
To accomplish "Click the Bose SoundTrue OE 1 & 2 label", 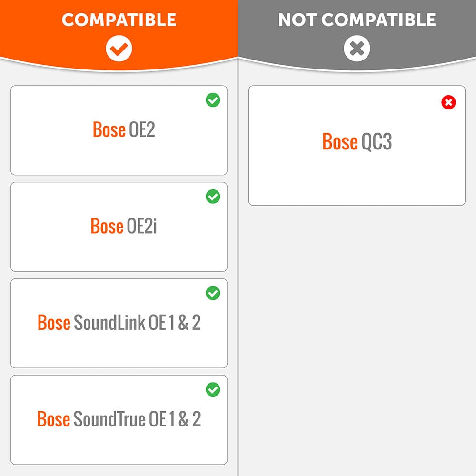I will pyautogui.click(x=119, y=419).
